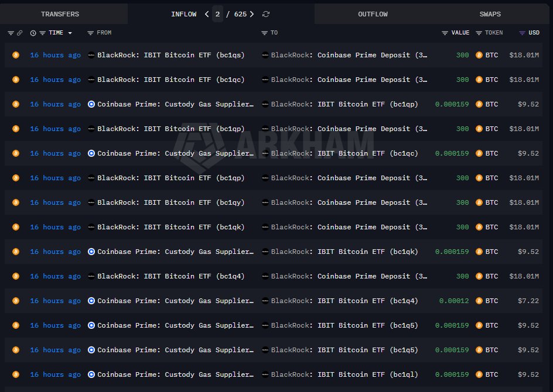
Task: Go to previous inflow page chevron
Action: click(207, 14)
